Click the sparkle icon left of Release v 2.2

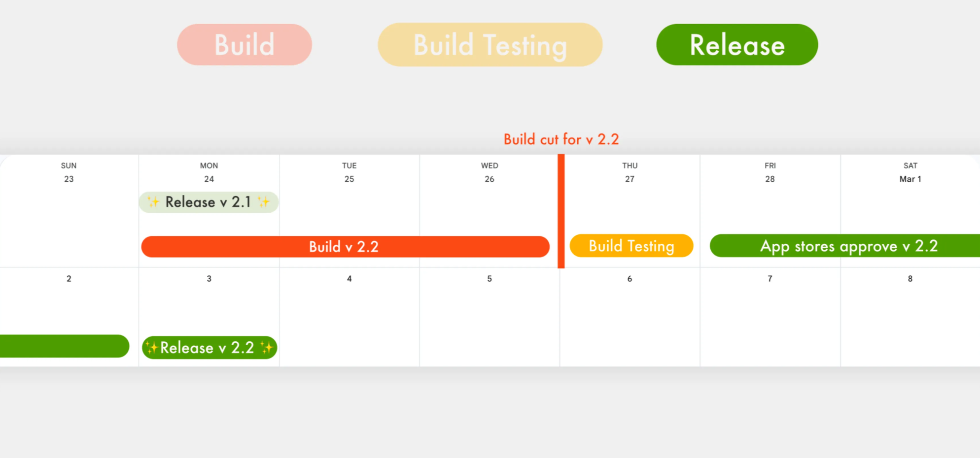152,348
